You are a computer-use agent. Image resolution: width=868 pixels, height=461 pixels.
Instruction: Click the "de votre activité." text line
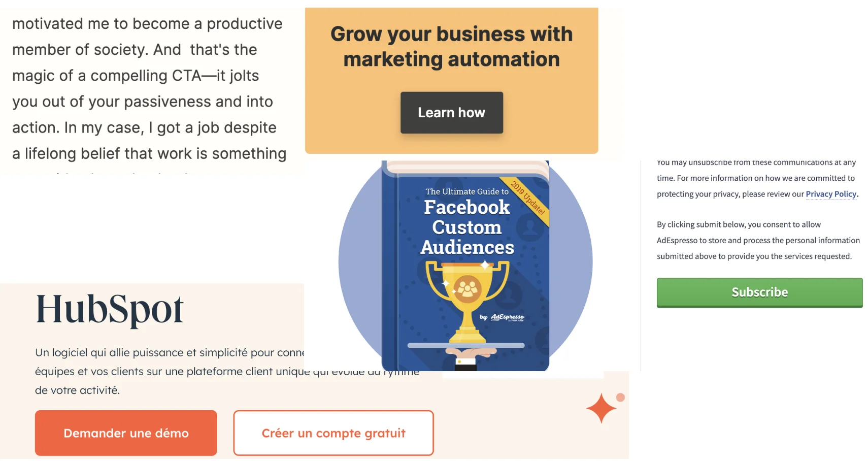click(77, 390)
